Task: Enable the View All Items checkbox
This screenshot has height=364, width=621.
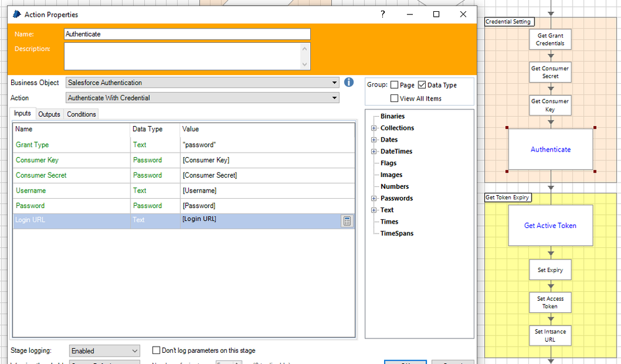Action: 394,98
